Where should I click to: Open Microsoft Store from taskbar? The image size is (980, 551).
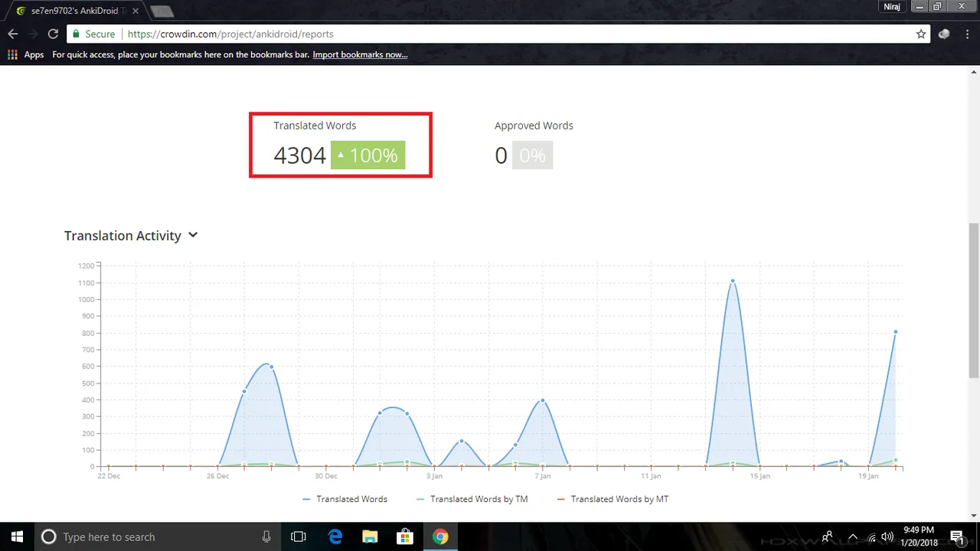point(405,536)
